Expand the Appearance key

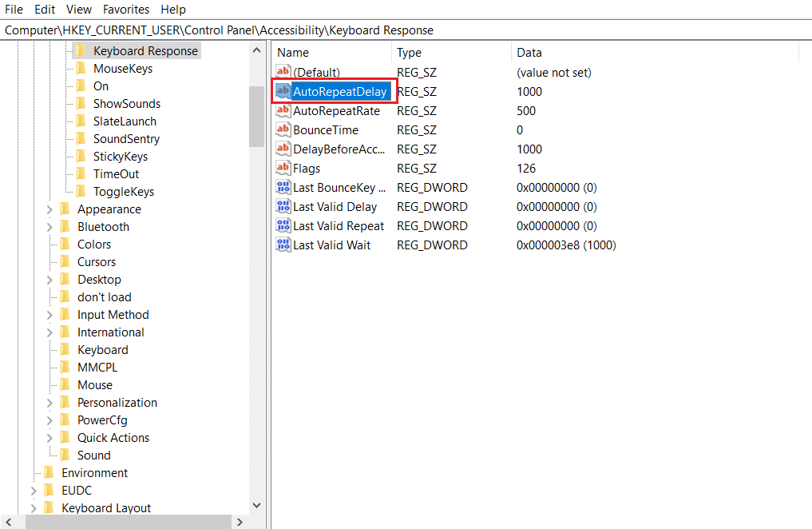coord(50,209)
